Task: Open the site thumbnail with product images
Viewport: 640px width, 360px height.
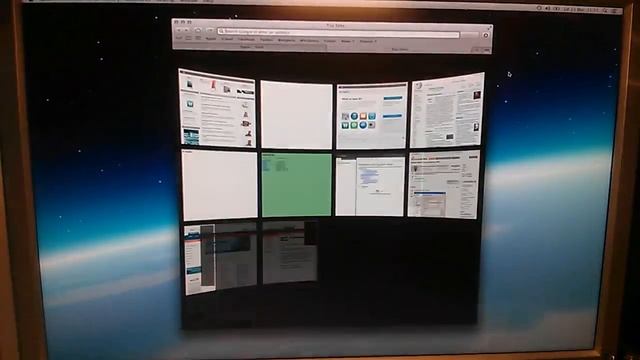Action: tap(217, 109)
